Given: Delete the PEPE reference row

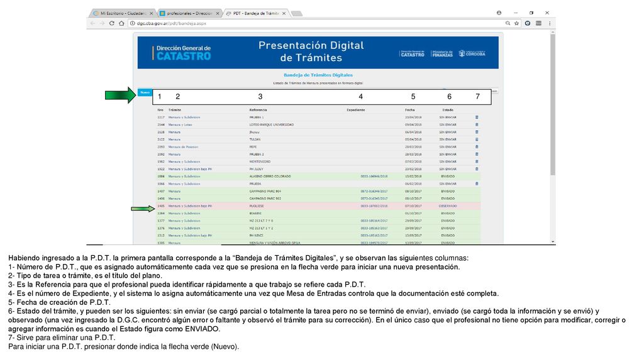Looking at the screenshot, I should click(477, 147).
